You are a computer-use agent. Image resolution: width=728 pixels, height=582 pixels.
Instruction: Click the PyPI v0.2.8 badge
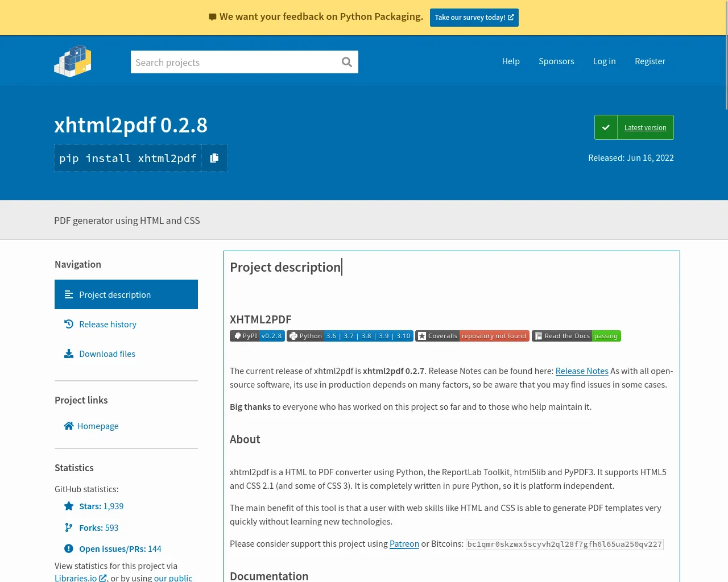pos(257,336)
